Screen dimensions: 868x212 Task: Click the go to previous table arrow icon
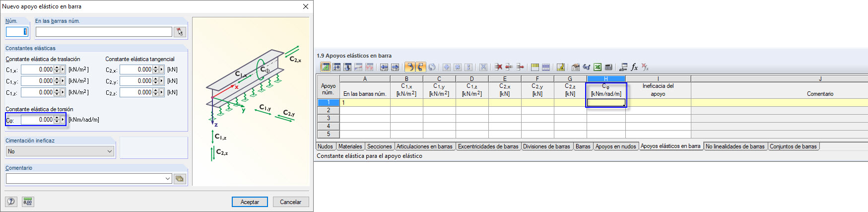tap(384, 67)
